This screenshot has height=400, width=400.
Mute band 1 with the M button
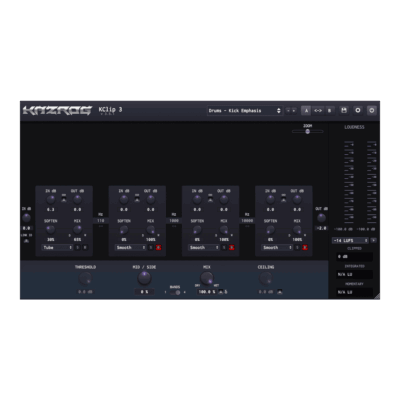[85, 247]
